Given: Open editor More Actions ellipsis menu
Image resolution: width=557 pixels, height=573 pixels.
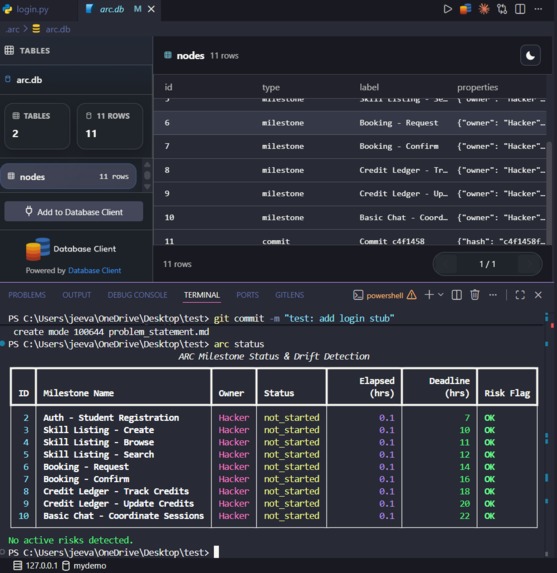Looking at the screenshot, I should 538,9.
